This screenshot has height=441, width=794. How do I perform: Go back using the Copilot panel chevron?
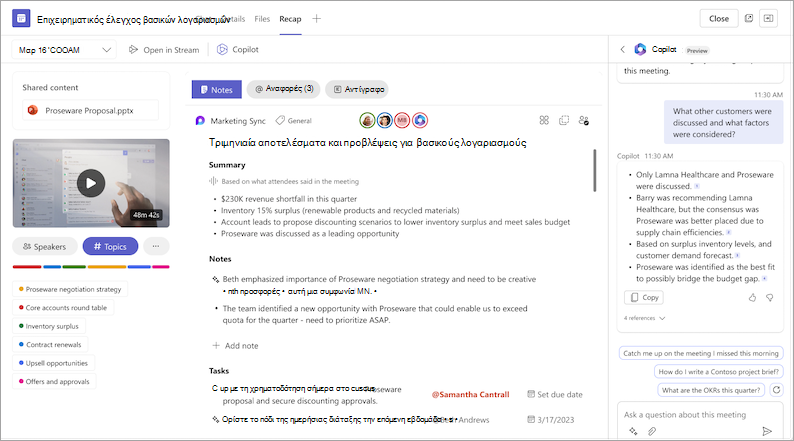coord(623,50)
